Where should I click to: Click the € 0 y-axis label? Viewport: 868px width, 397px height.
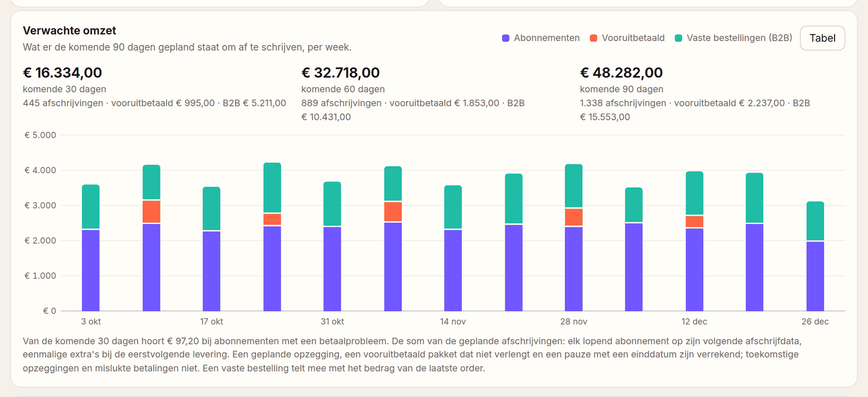pyautogui.click(x=50, y=311)
